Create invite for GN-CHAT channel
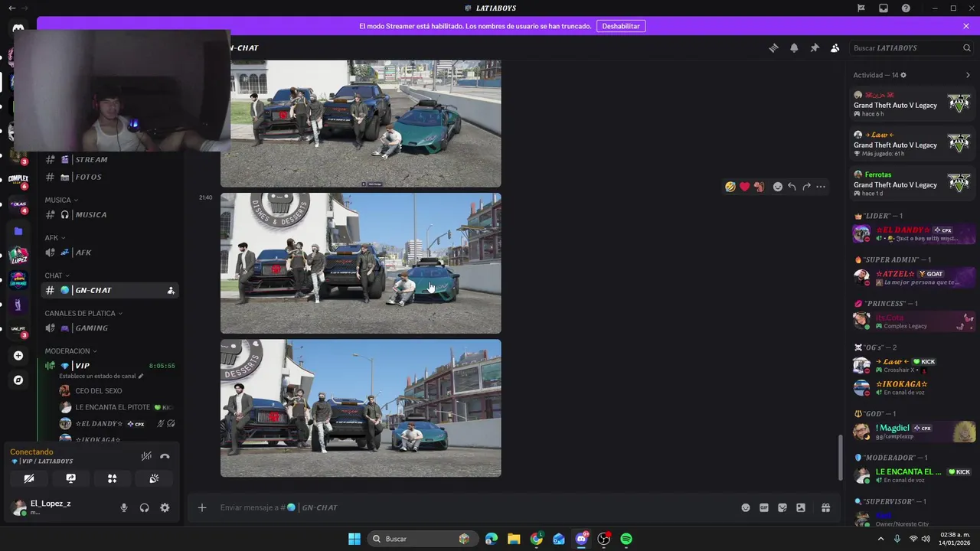980x551 pixels. [x=171, y=290]
